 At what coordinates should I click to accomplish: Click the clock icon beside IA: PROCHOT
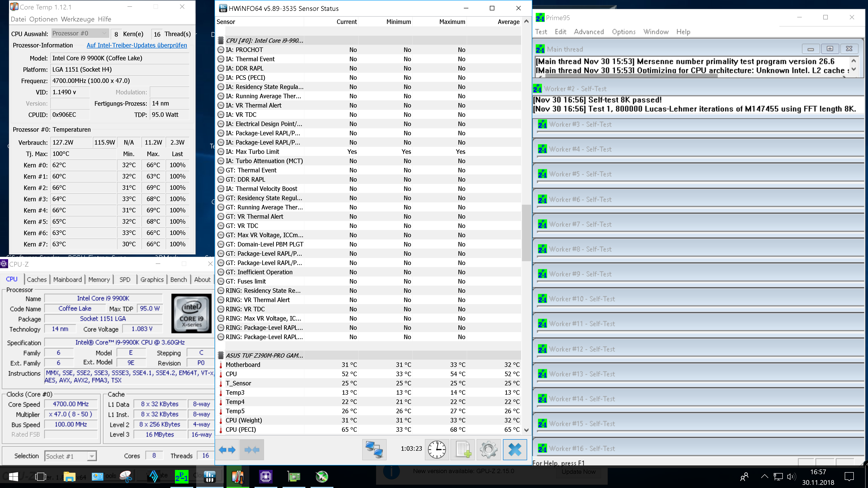coord(221,50)
